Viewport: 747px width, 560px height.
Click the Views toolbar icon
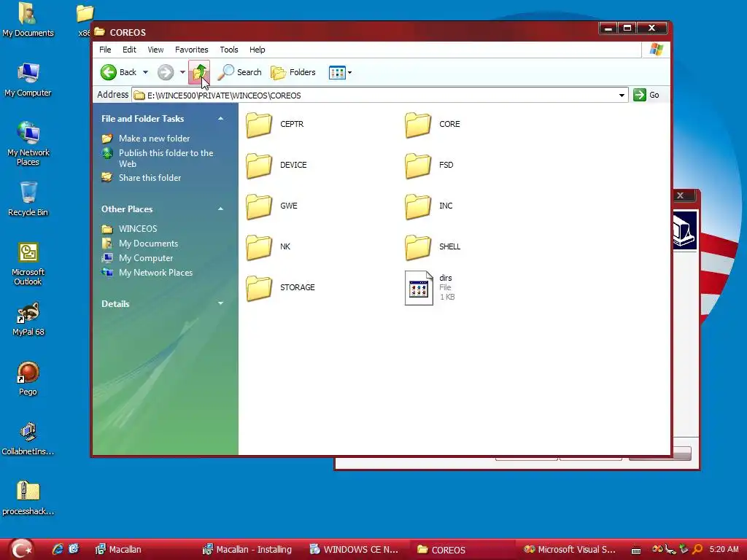(x=337, y=72)
